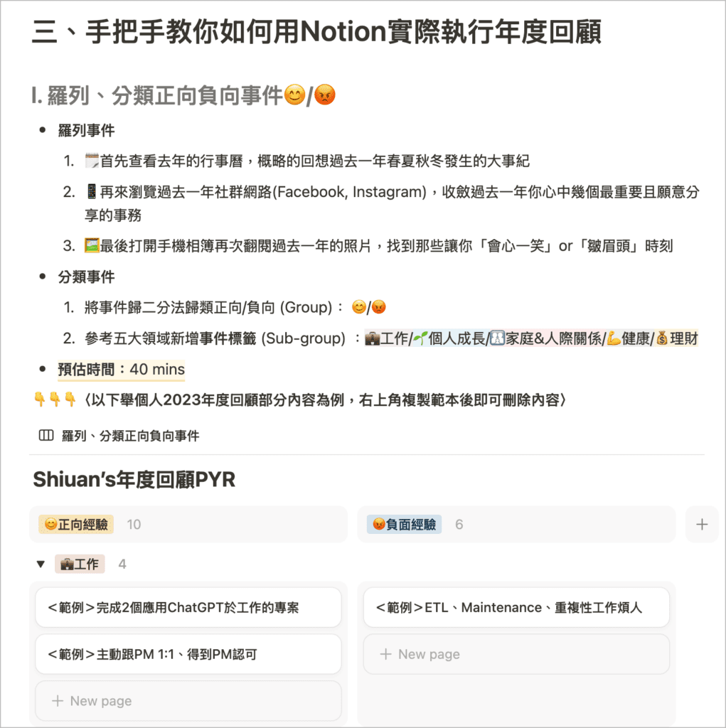This screenshot has width=726, height=728.
Task: Click the calendar emoji in the first list item
Action: tap(92, 161)
